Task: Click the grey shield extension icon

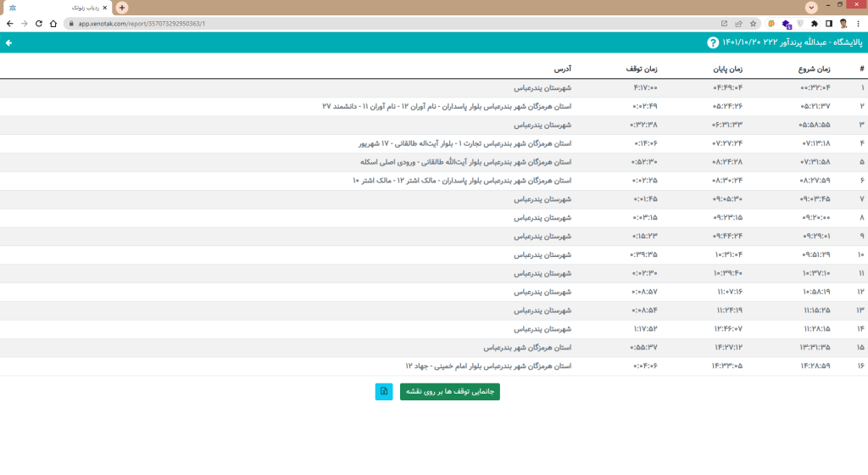Action: pos(800,23)
